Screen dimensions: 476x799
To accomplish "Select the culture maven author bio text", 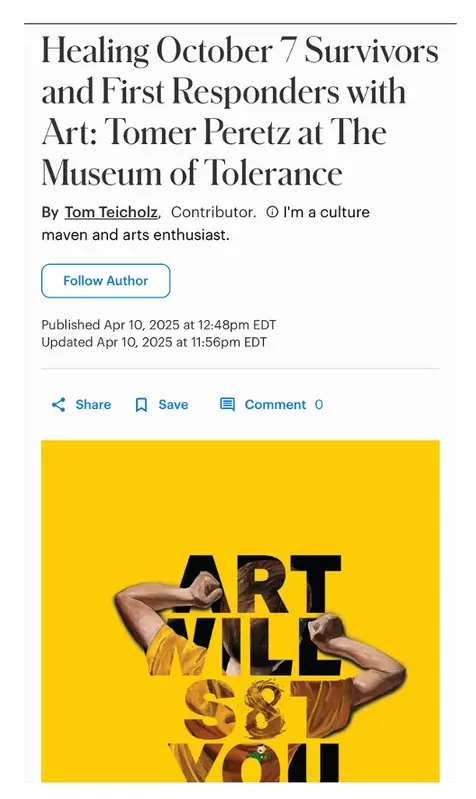I will tap(205, 223).
